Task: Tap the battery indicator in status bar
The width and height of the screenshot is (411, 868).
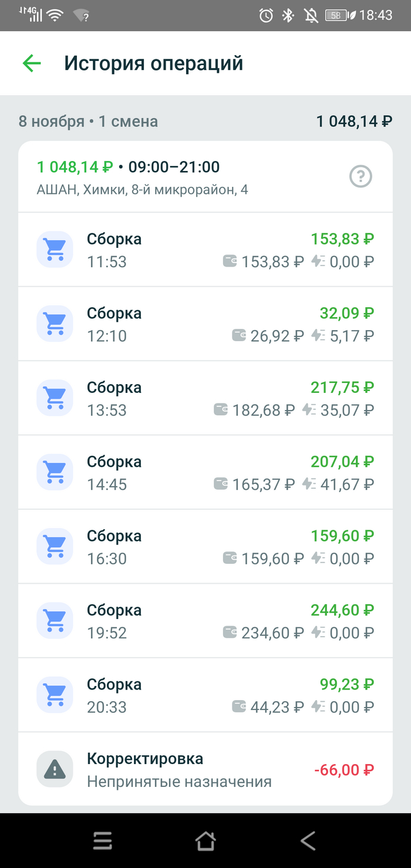Action: 337,16
